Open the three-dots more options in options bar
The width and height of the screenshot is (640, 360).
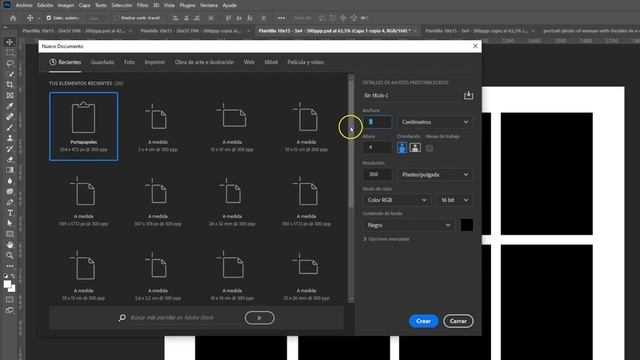click(x=281, y=18)
